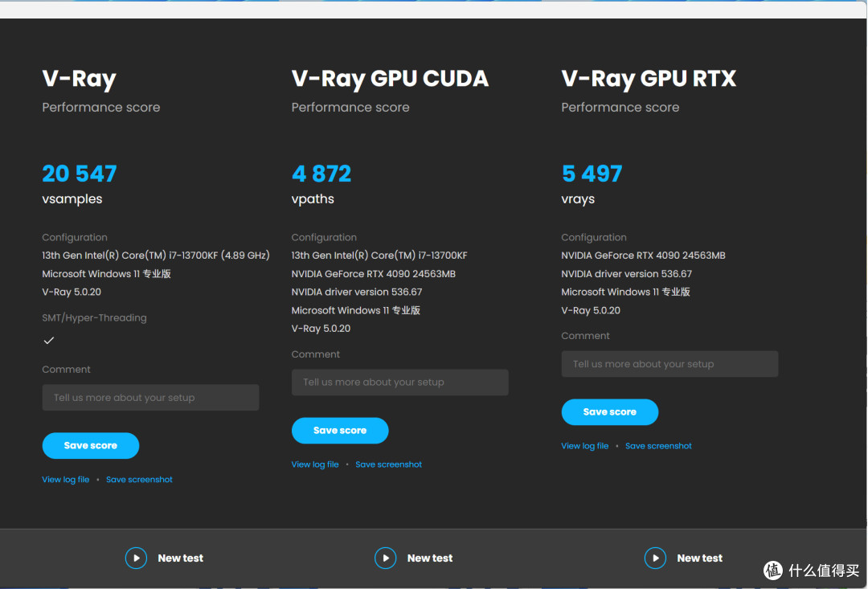
Task: Open View log file under GPU RTX score
Action: click(x=584, y=446)
